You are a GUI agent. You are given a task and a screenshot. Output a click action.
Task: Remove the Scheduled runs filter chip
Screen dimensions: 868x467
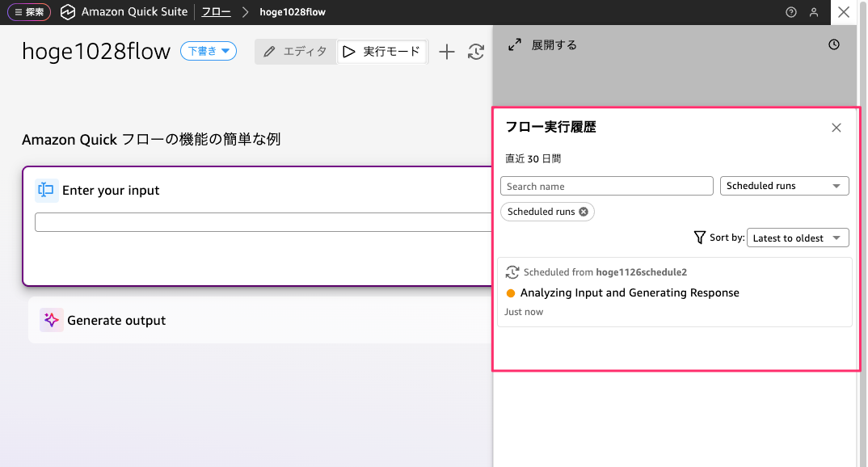(583, 212)
